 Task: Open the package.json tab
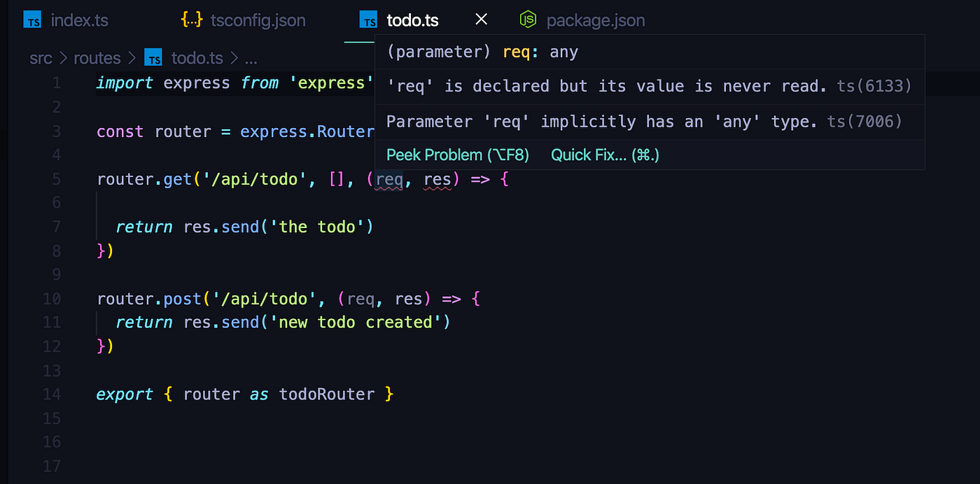pos(595,20)
